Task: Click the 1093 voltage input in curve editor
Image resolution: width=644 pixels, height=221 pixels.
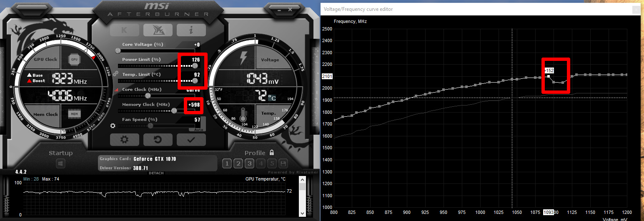Action: (x=549, y=212)
